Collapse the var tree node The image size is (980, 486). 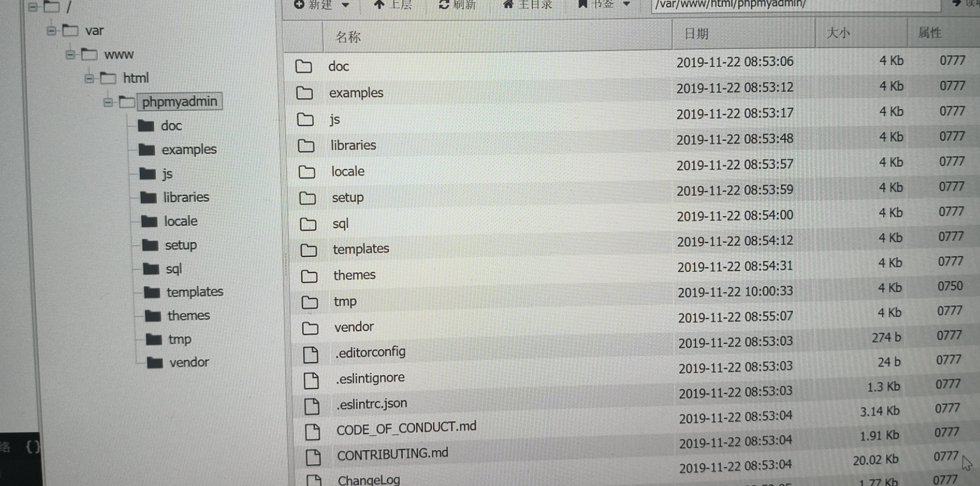[52, 30]
